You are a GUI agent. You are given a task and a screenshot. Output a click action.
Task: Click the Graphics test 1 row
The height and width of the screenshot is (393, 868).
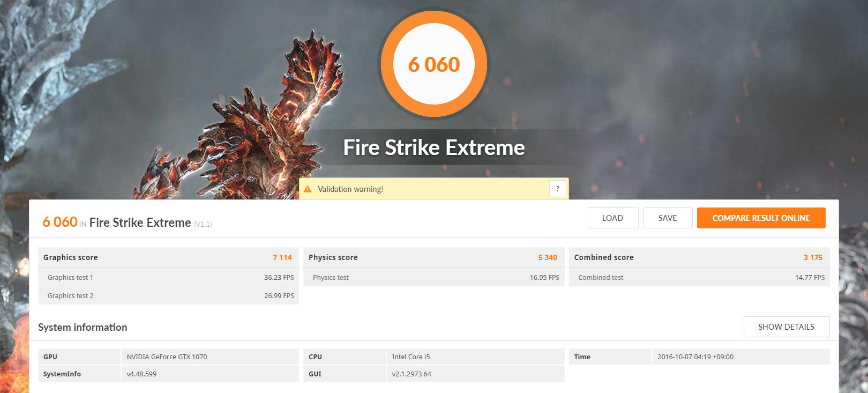[x=168, y=277]
